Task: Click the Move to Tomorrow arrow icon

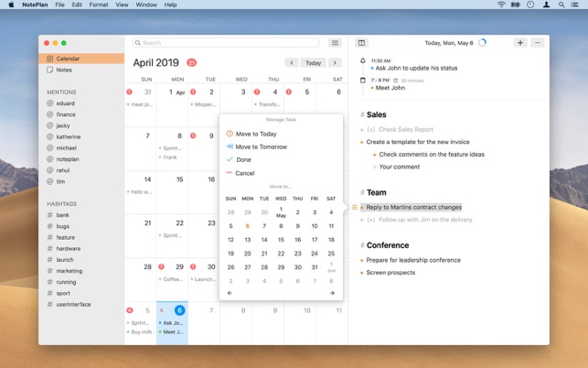Action: click(230, 146)
